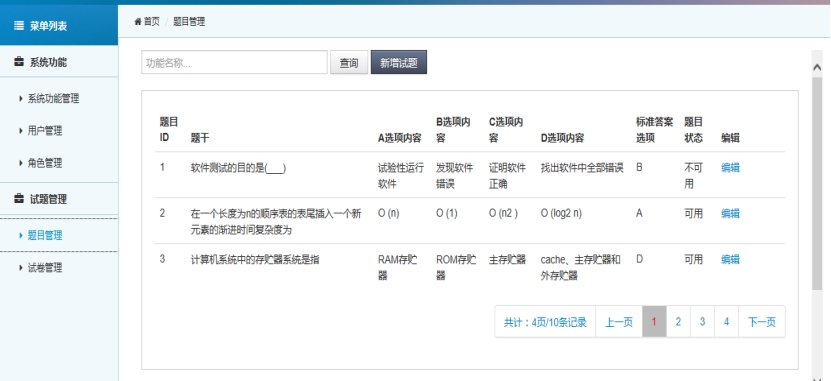Open 用户管理 in sidebar

coord(45,131)
